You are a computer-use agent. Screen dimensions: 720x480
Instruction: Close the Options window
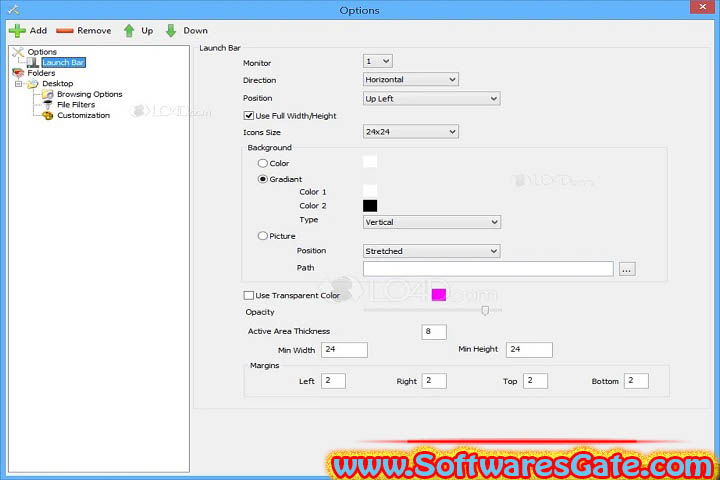tap(703, 7)
